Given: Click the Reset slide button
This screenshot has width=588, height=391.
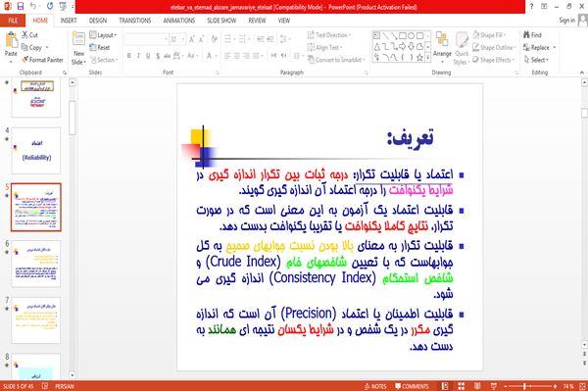Looking at the screenshot, I should (x=100, y=48).
